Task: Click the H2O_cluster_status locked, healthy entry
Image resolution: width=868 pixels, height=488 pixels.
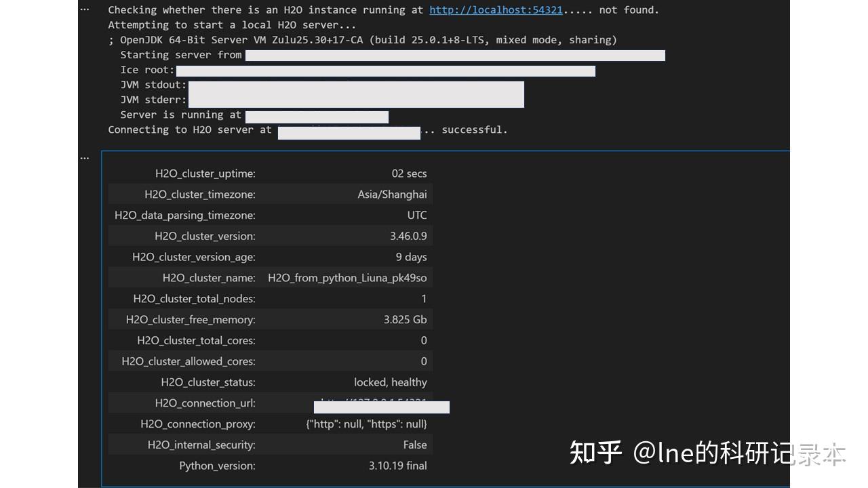Action: pyautogui.click(x=390, y=382)
